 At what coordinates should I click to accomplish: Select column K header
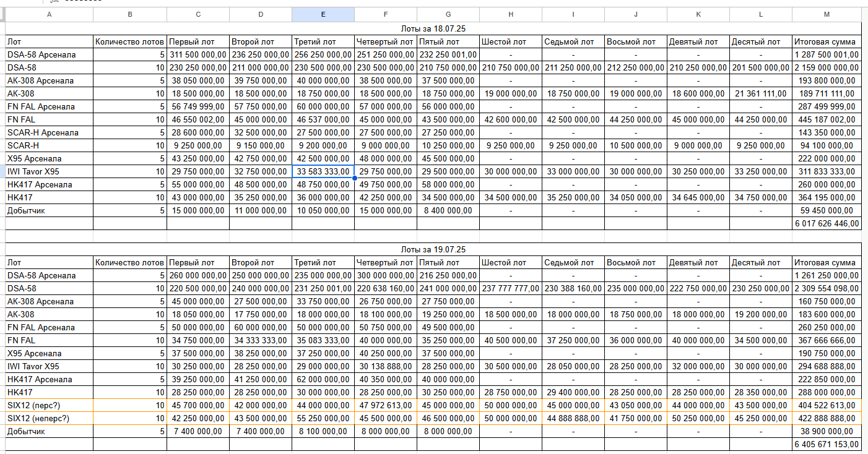pos(698,14)
